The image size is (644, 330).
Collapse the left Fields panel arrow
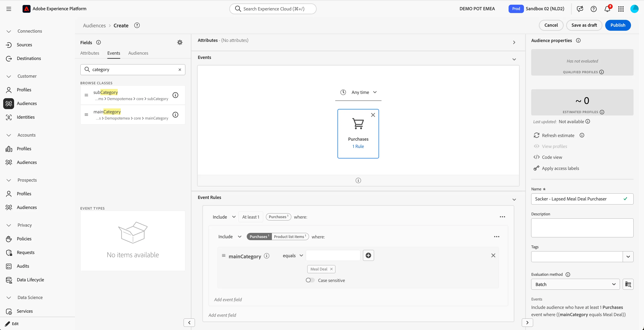[189, 323]
